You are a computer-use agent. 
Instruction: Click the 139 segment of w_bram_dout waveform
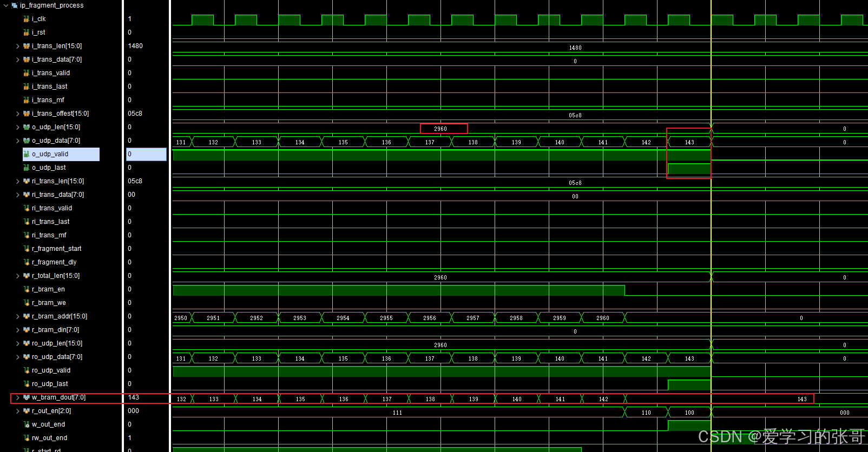[x=474, y=399]
